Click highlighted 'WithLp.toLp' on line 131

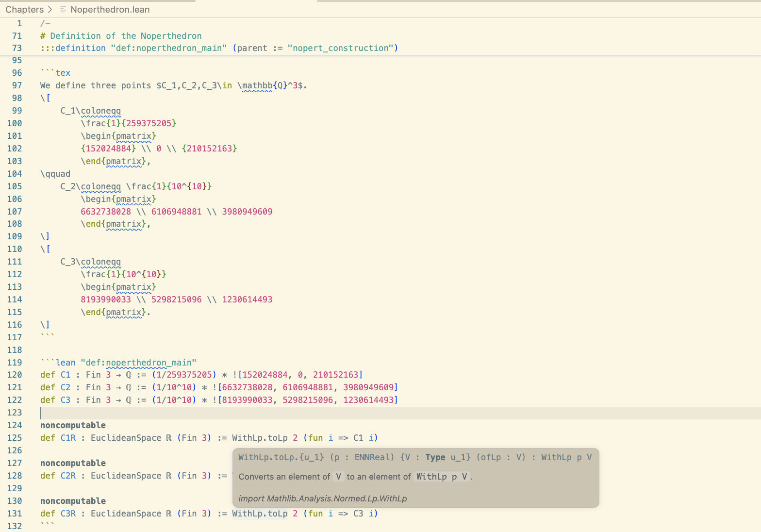pyautogui.click(x=260, y=514)
